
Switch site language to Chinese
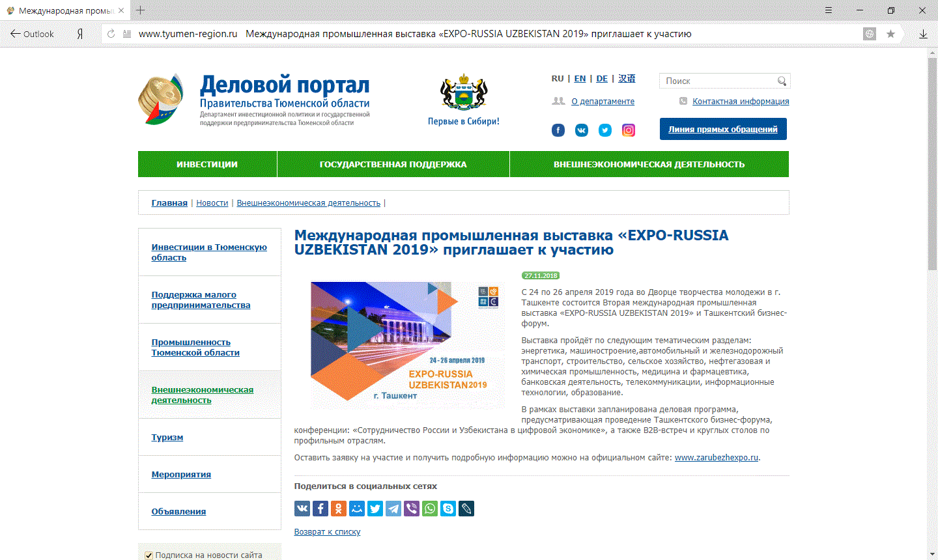tap(627, 78)
